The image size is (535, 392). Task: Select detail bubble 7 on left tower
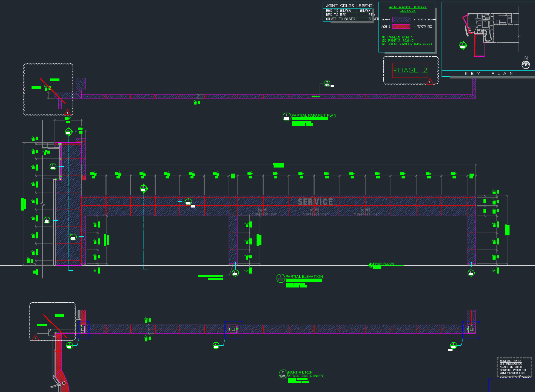(x=53, y=167)
